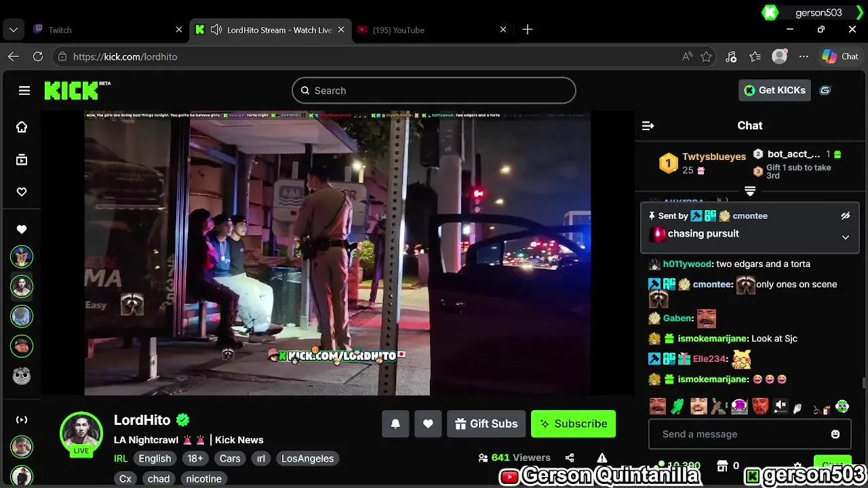The width and height of the screenshot is (868, 488).
Task: Click the address bar URL
Action: (x=125, y=57)
